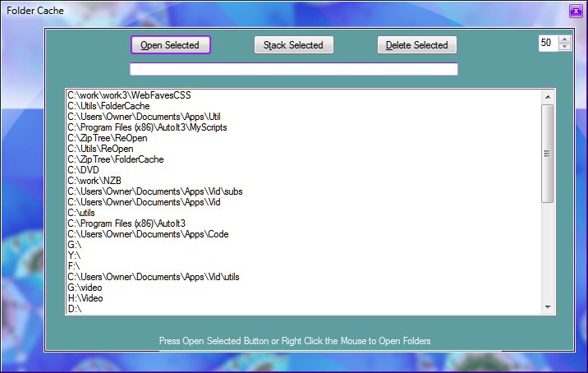The width and height of the screenshot is (588, 373).
Task: Click the Open Selected button
Action: [171, 45]
